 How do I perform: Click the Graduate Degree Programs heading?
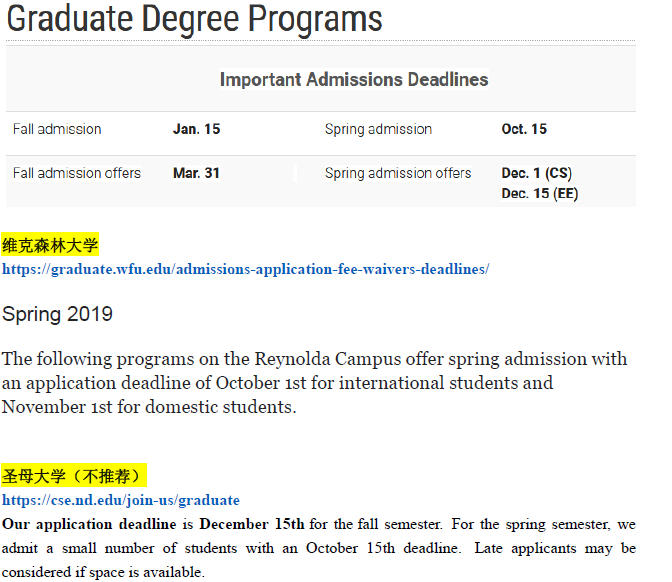click(x=194, y=19)
